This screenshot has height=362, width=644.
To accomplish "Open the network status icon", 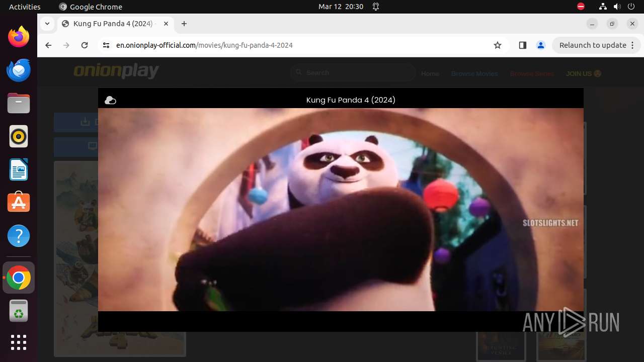I will [603, 7].
